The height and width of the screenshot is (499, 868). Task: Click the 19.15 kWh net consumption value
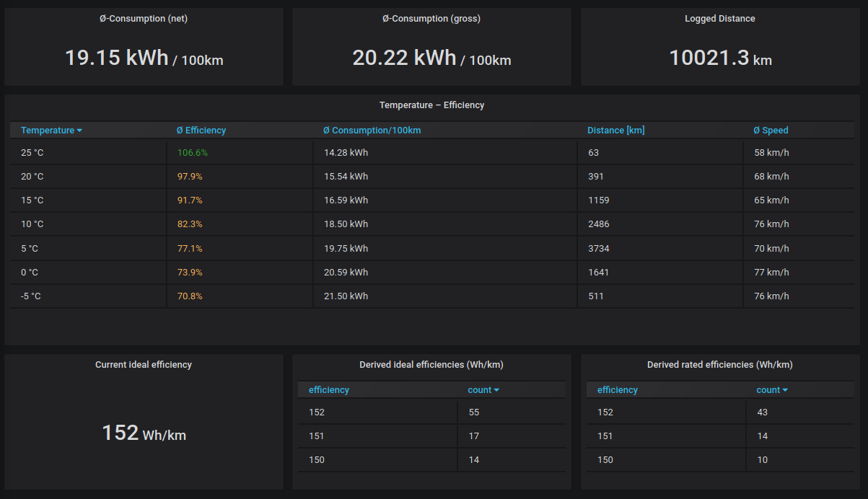pyautogui.click(x=144, y=58)
